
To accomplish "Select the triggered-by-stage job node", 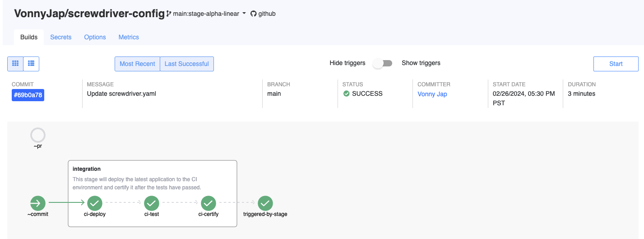I will coord(265,203).
